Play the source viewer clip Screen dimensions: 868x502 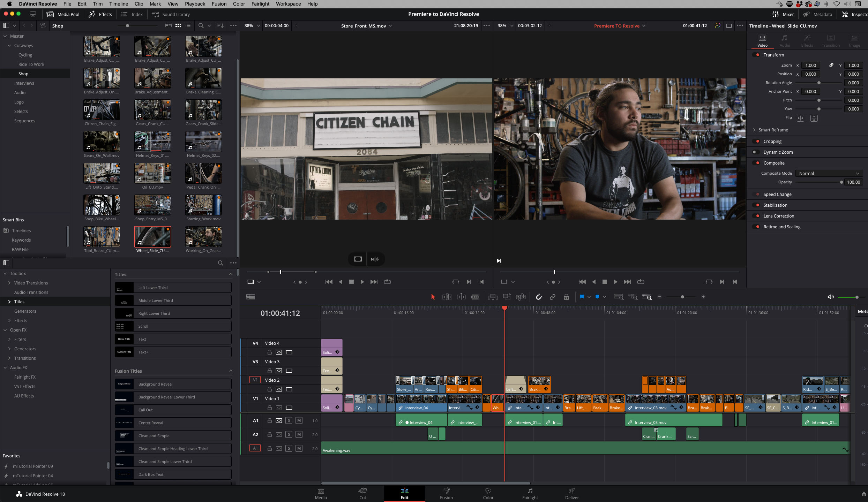click(x=362, y=282)
